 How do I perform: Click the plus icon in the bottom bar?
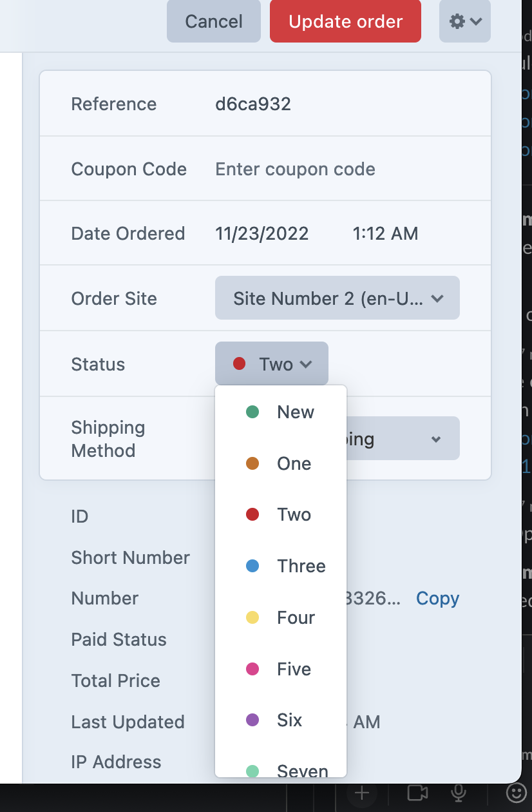click(x=362, y=795)
